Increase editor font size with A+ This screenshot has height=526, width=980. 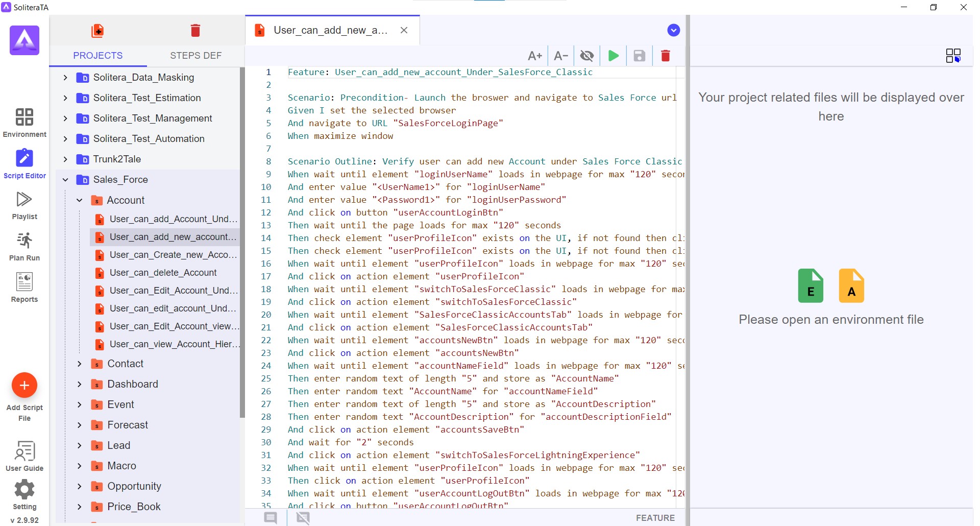coord(535,56)
